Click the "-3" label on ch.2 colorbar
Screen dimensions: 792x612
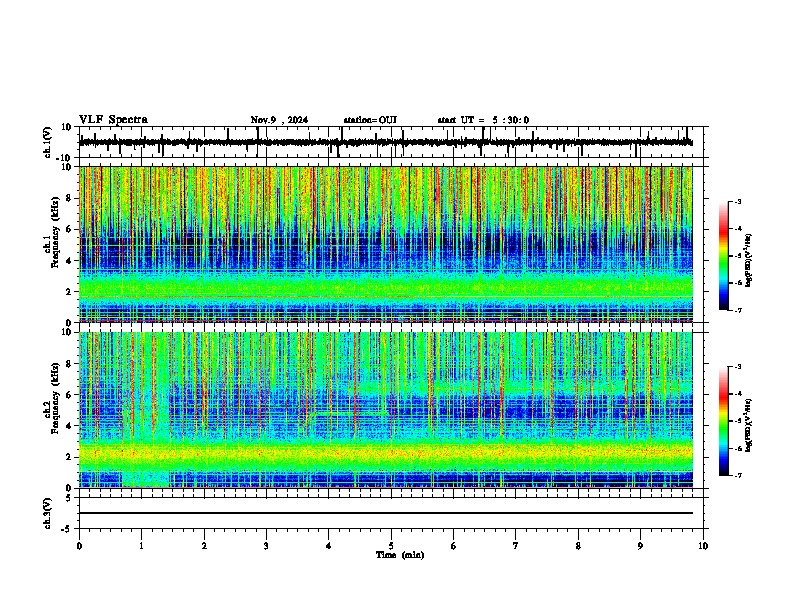pos(738,367)
